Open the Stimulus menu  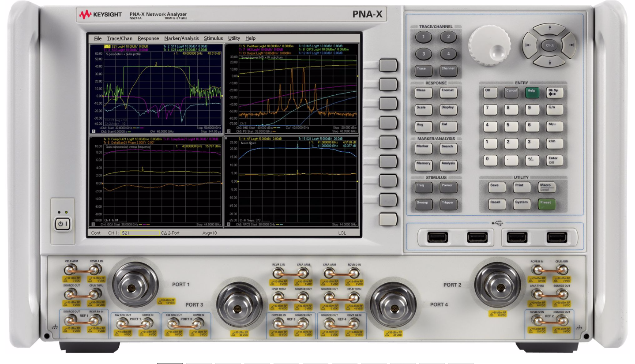(213, 38)
